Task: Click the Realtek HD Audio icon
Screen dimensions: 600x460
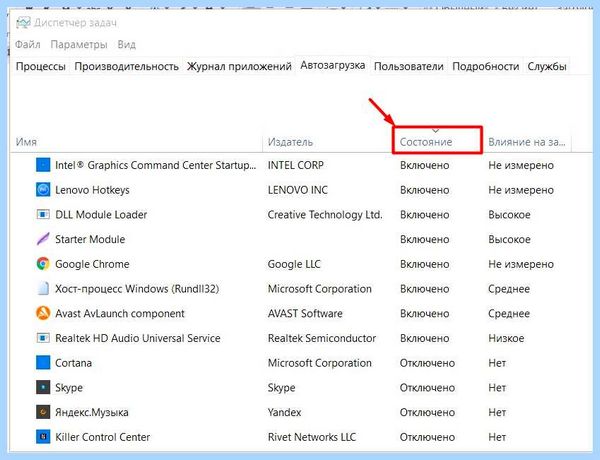Action: coord(43,338)
